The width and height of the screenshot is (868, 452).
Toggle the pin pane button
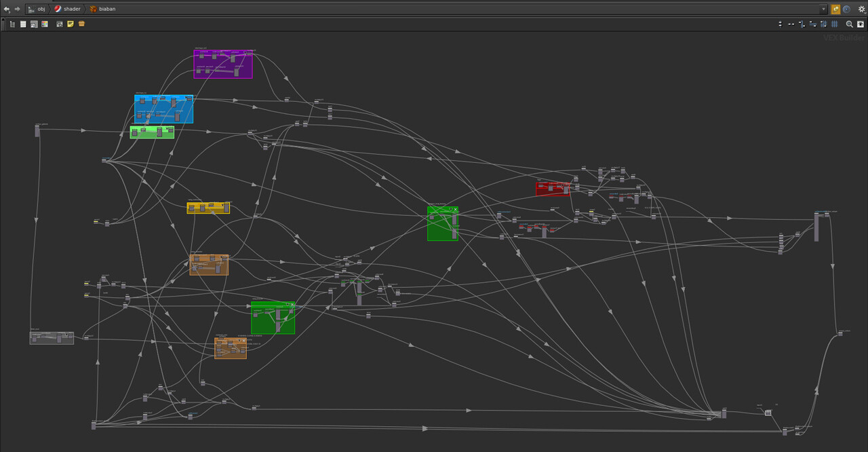click(x=835, y=9)
